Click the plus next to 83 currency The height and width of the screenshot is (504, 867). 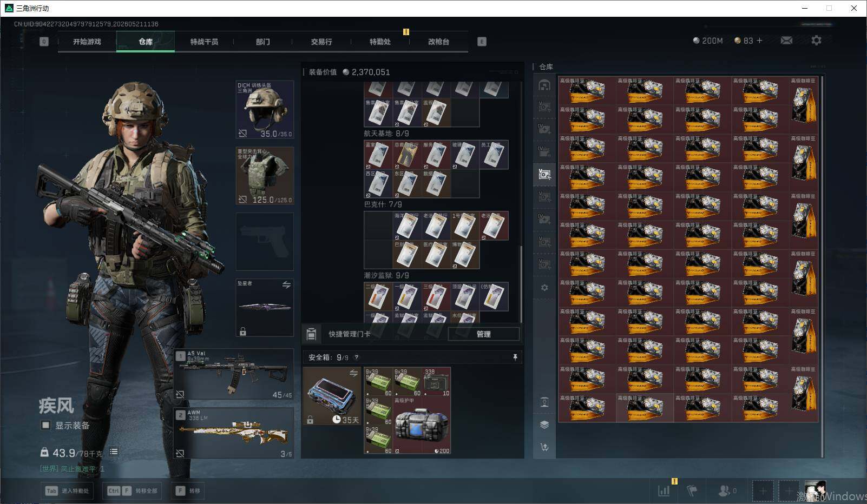759,41
